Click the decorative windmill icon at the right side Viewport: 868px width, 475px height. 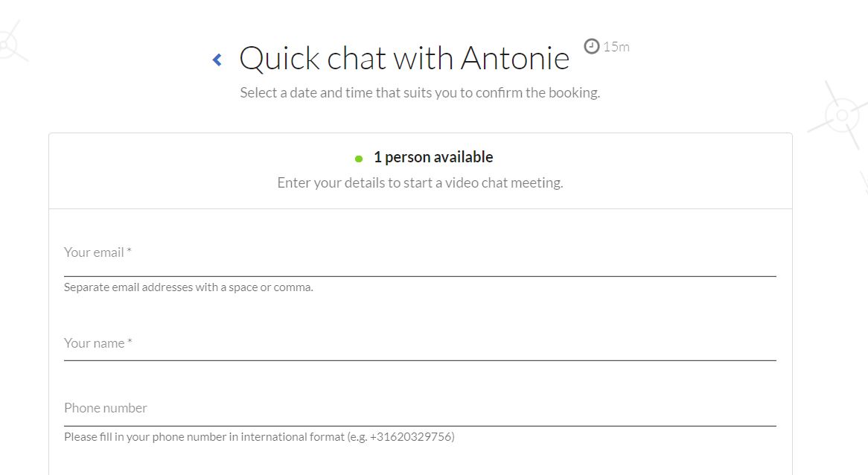841,115
